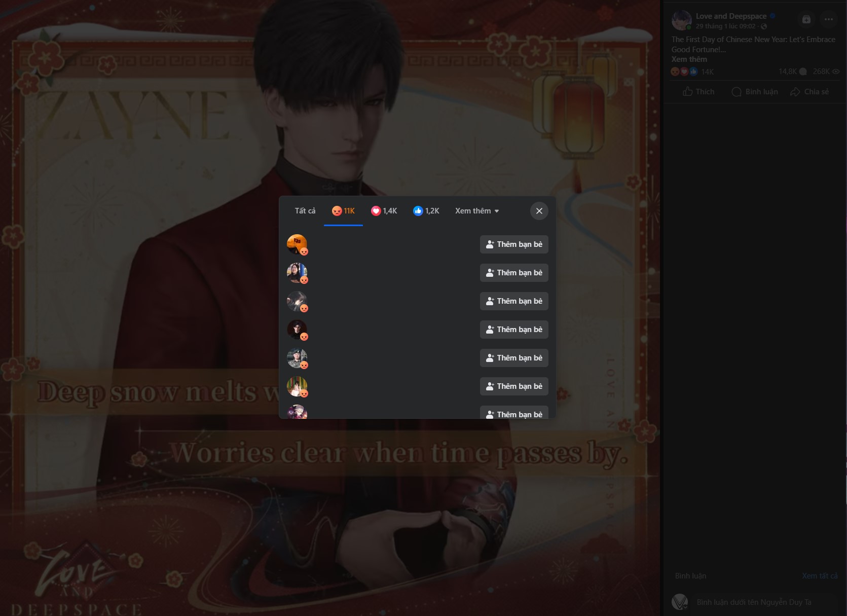The width and height of the screenshot is (847, 616).
Task: Close the reactions list dialog
Action: (x=539, y=211)
